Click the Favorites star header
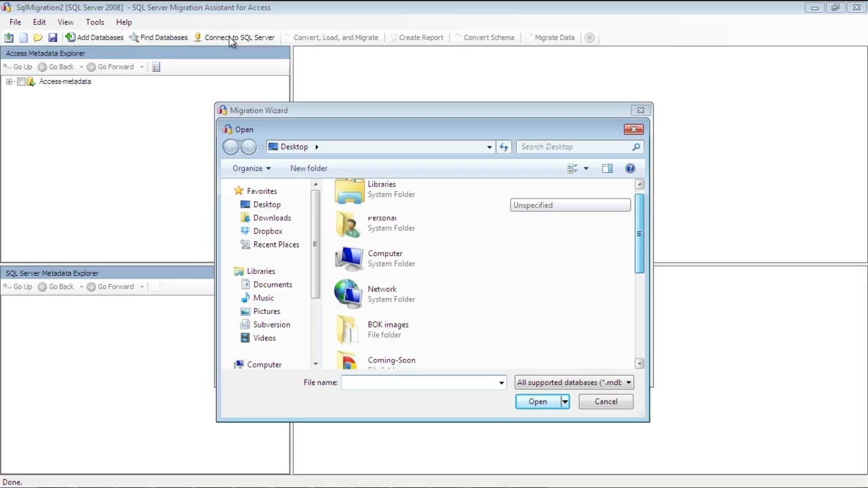This screenshot has width=868, height=488. pyautogui.click(x=255, y=191)
